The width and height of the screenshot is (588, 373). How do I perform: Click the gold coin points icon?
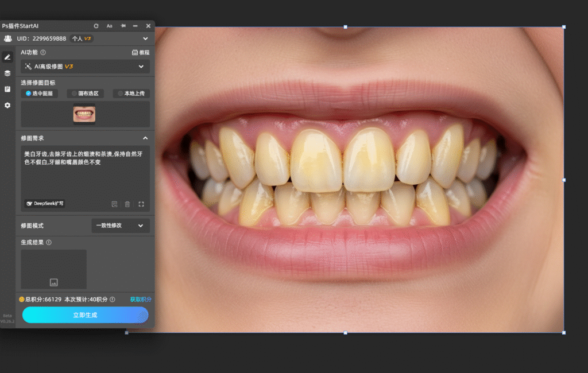[22, 300]
